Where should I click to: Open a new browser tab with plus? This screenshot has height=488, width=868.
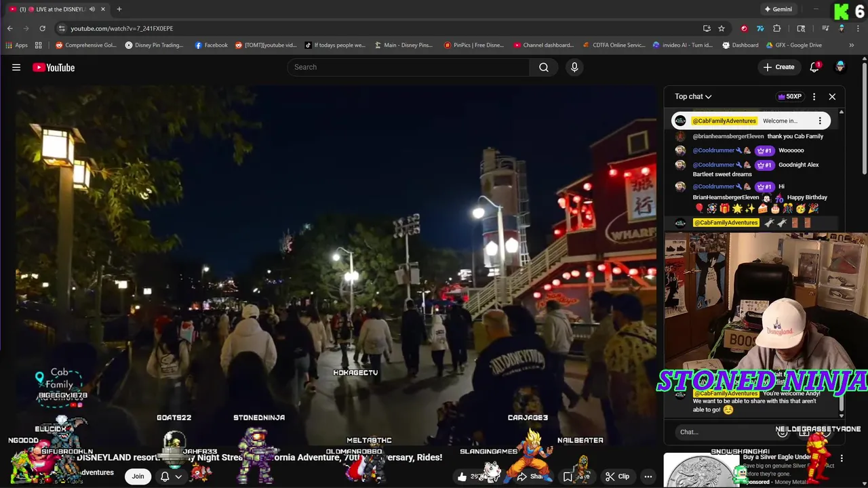[119, 9]
